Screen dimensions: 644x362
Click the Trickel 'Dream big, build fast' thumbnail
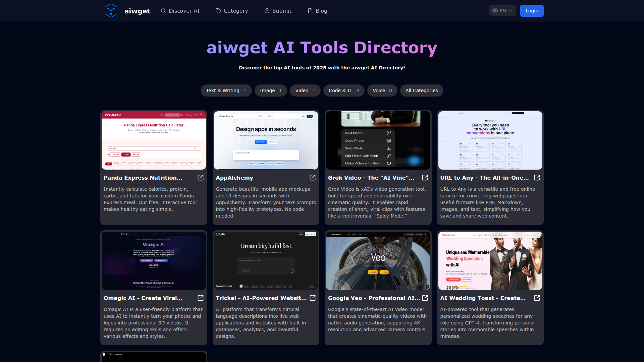[266, 261]
